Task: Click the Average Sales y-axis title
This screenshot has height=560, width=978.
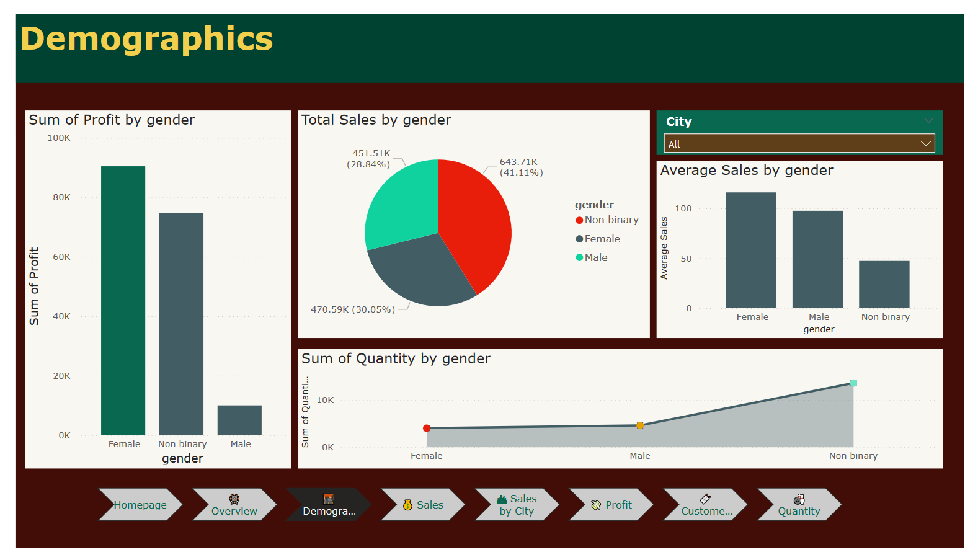Action: (x=664, y=248)
